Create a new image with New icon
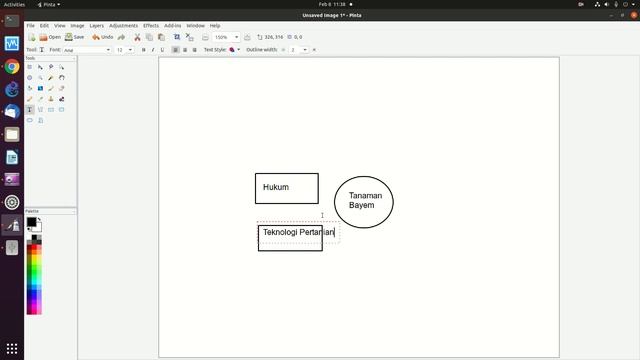640x360 pixels. (x=31, y=37)
